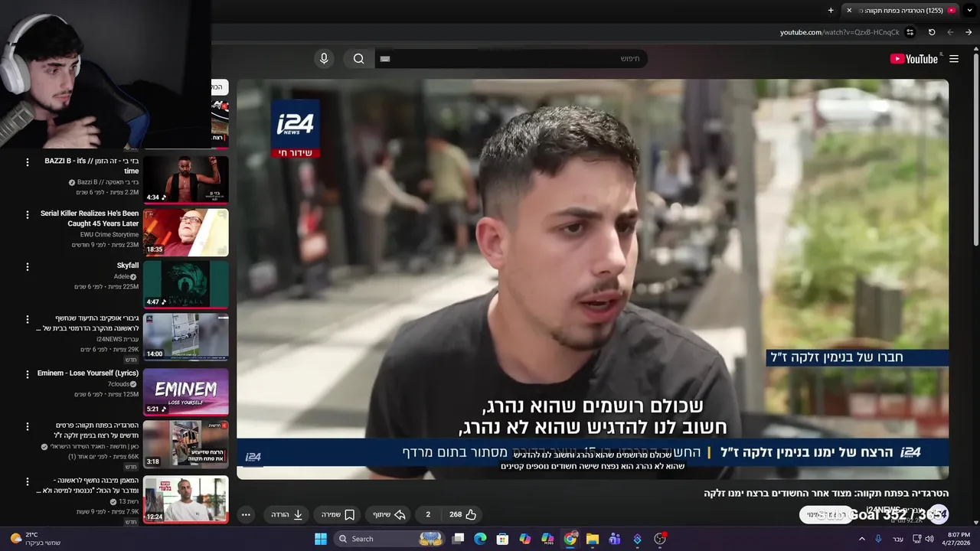Open more actions ellipsis under the video
This screenshot has height=551, width=980.
[246, 514]
